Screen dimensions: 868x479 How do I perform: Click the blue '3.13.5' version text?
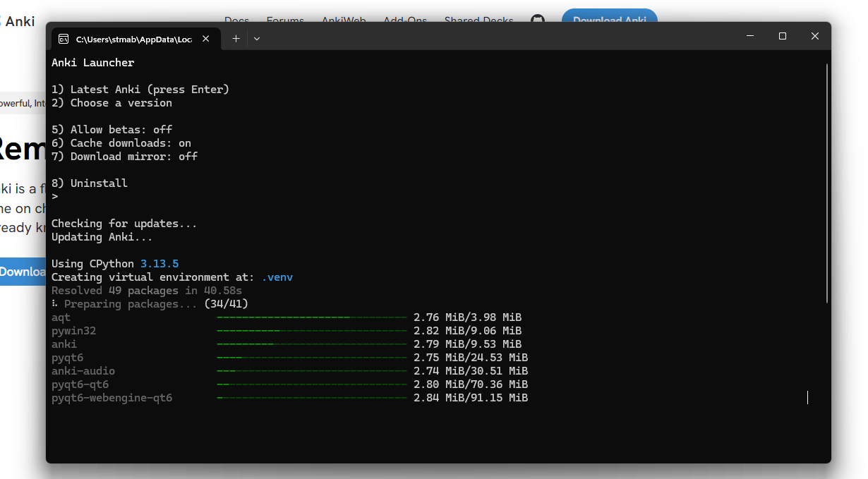tap(159, 264)
